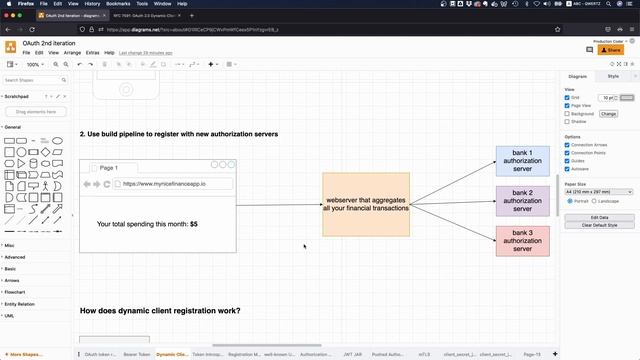The height and width of the screenshot is (360, 640).
Task: Toggle the Grid checkbox
Action: click(567, 98)
